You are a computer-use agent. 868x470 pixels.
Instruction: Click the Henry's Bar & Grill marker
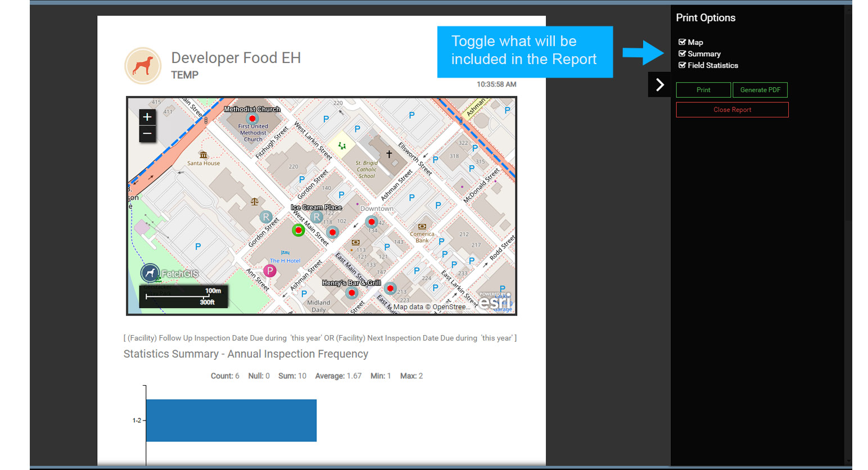pos(351,293)
